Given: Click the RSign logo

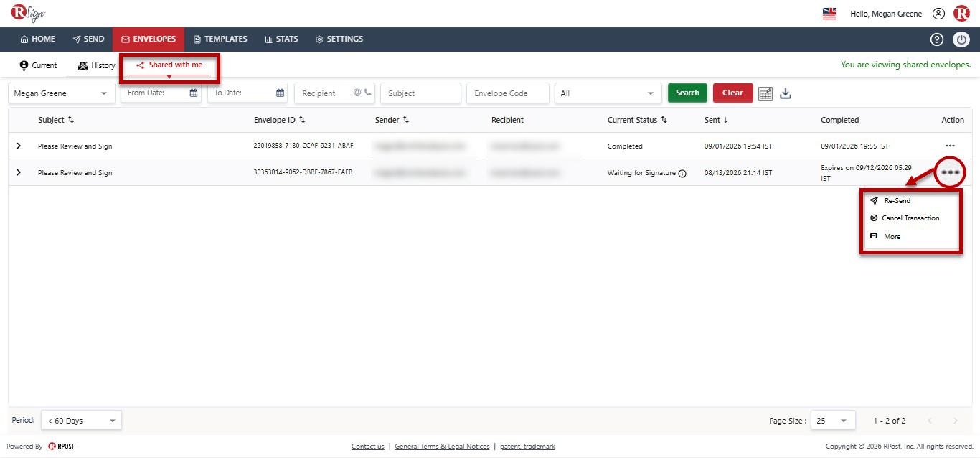Looking at the screenshot, I should pyautogui.click(x=28, y=13).
